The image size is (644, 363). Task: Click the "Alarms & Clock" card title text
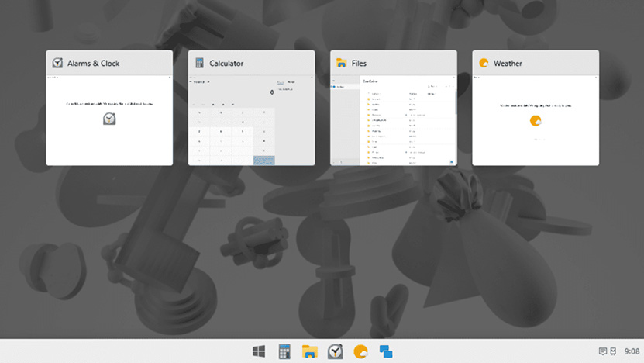93,64
